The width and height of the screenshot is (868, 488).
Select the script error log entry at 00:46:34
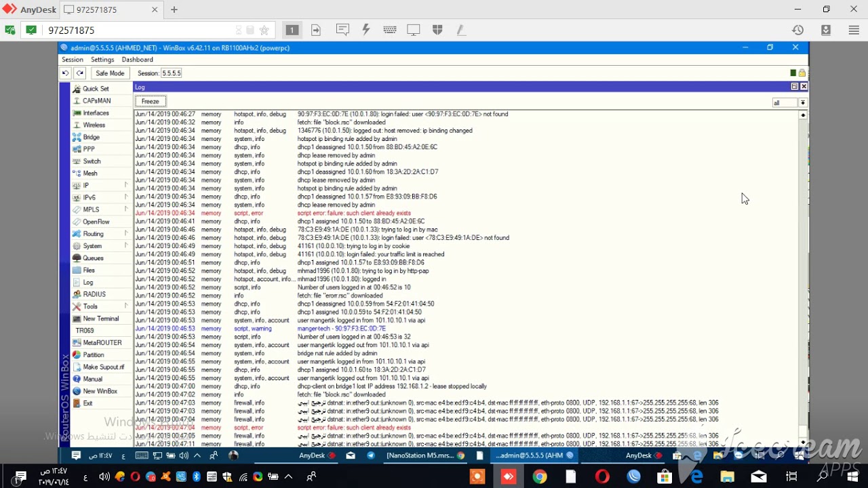(467, 213)
